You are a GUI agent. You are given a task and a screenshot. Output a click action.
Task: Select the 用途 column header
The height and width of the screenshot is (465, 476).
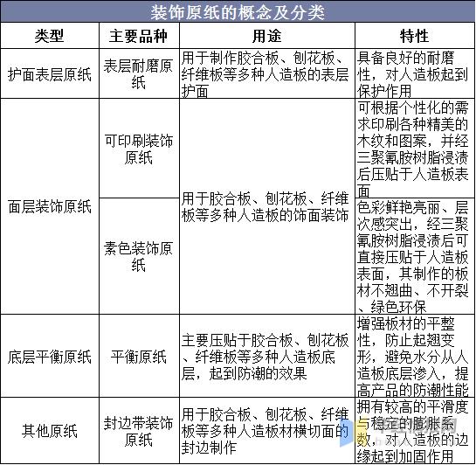(x=267, y=36)
